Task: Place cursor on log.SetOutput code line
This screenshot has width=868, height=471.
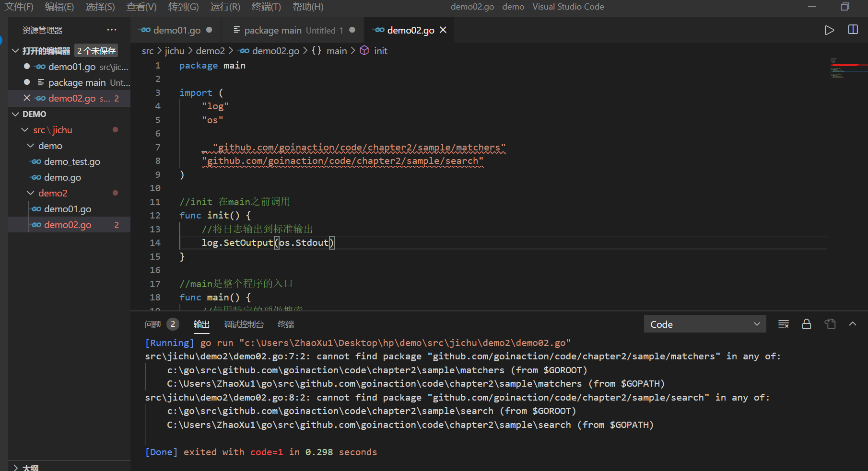Action: tap(268, 242)
